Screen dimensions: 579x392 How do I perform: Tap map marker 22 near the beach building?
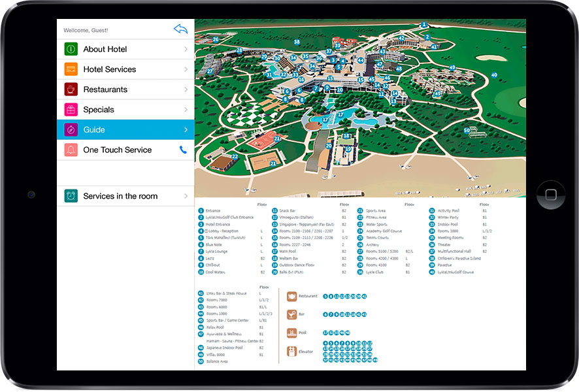(235, 157)
